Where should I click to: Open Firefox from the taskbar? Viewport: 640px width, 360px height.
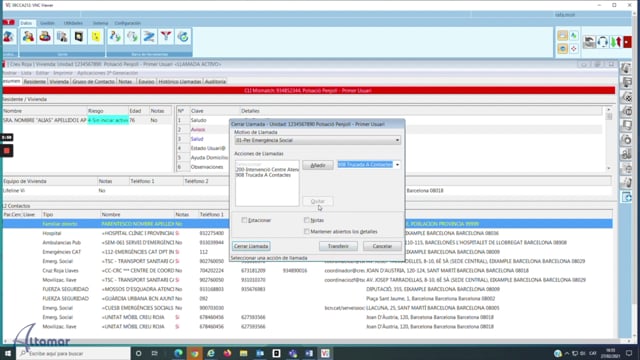pos(227,353)
